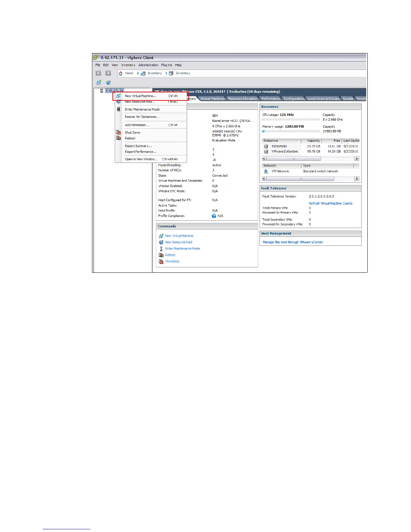Screen dimensions: 411x532
Task: Click the Home house icon
Action: pyautogui.click(x=121, y=73)
